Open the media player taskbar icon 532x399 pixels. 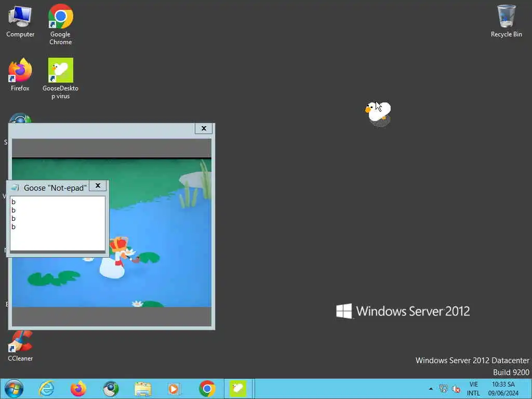pos(174,389)
